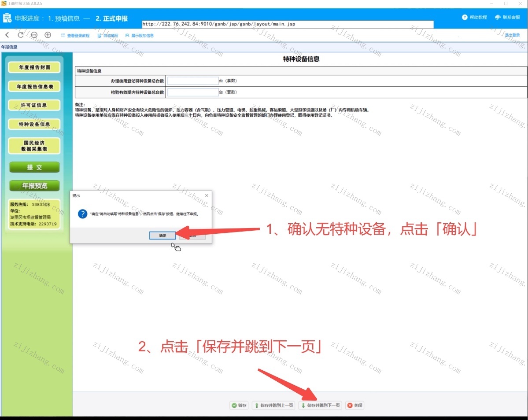This screenshot has width=528, height=420.
Task: Click the blue question mark dialog icon
Action: pyautogui.click(x=82, y=214)
